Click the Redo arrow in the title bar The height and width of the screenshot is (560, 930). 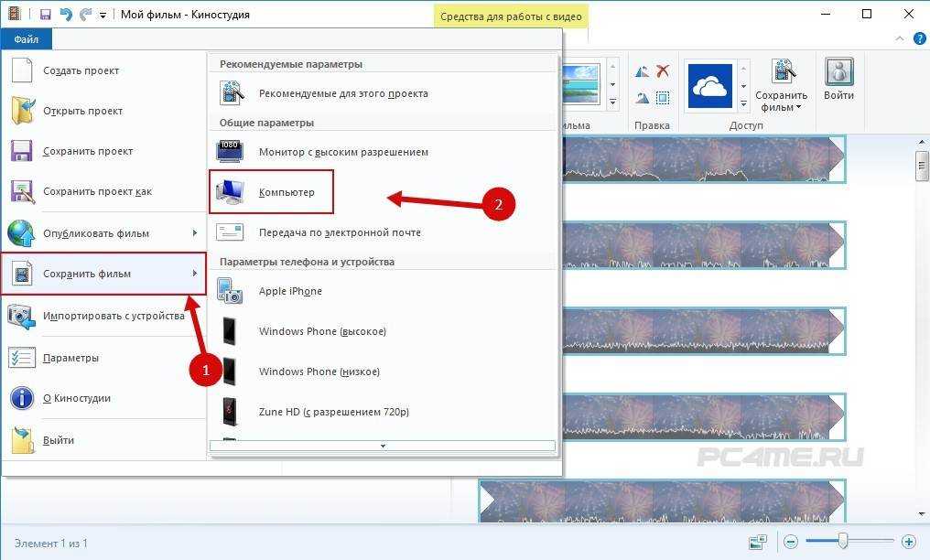[86, 15]
